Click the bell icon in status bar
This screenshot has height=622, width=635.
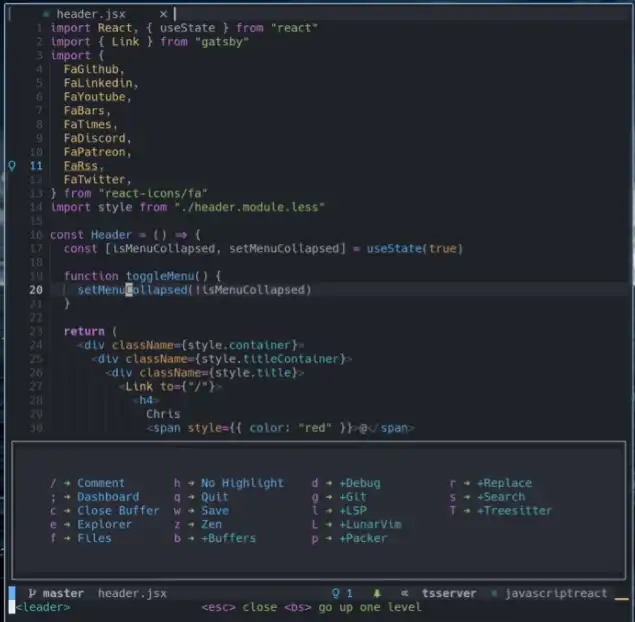click(x=377, y=594)
